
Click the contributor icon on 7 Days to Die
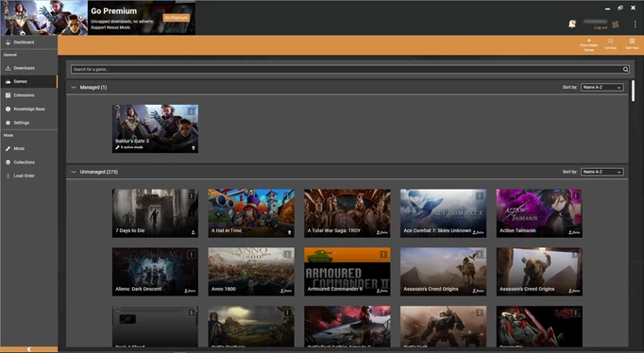(193, 232)
